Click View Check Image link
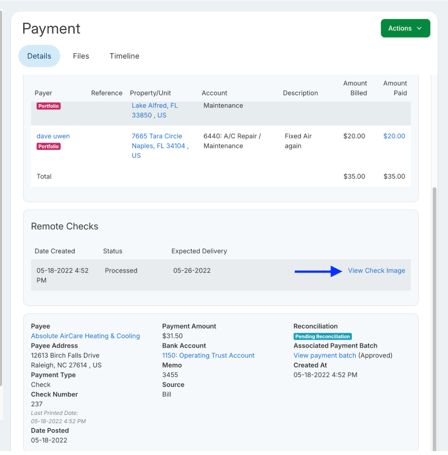 376,271
